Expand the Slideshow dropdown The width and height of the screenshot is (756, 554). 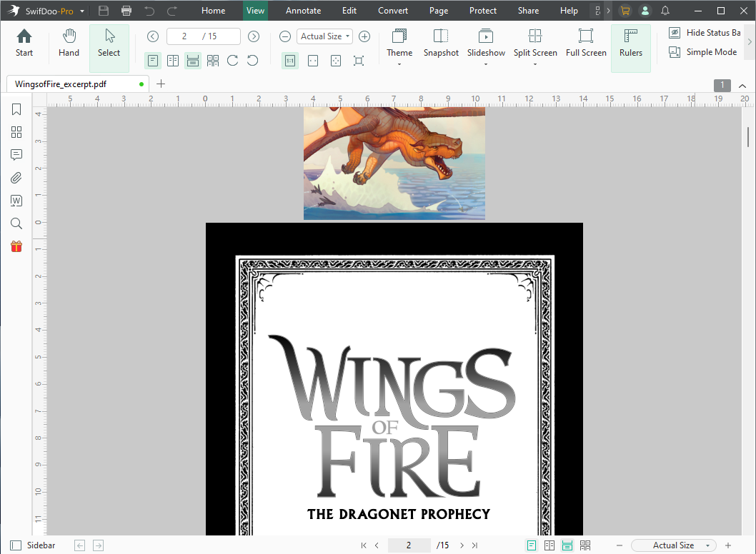click(486, 64)
